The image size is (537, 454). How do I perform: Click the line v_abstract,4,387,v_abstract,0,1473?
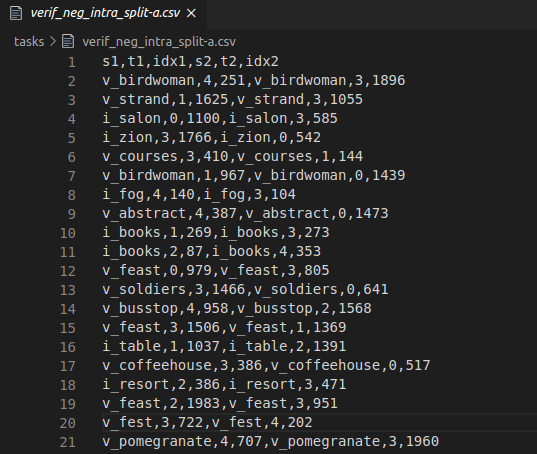(x=245, y=214)
